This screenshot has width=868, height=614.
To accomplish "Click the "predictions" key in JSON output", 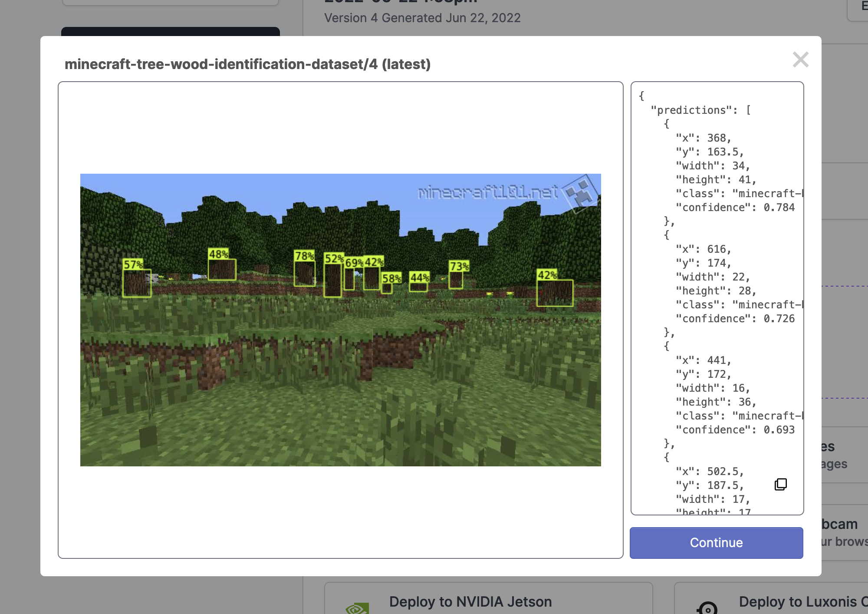I will tap(691, 110).
